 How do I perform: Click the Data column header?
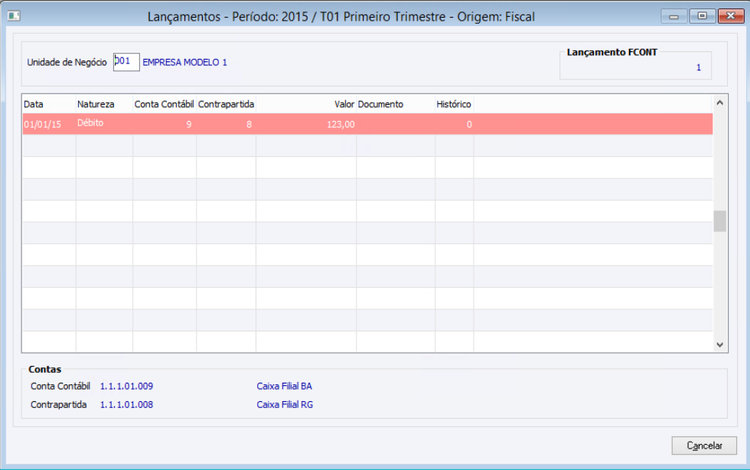click(x=49, y=104)
